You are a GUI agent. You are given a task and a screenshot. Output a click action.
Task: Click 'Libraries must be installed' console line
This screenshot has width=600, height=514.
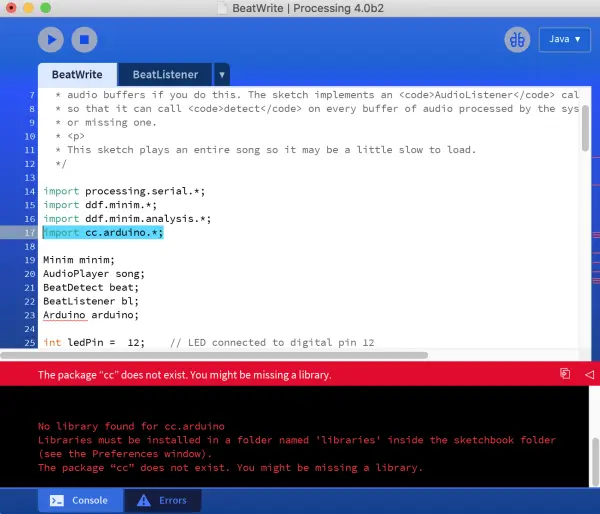297,440
